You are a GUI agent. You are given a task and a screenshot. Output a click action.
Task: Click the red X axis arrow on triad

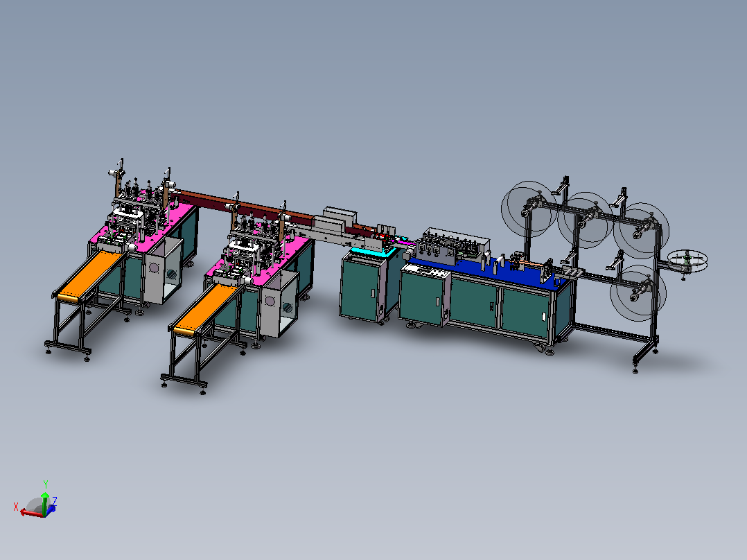(x=30, y=513)
